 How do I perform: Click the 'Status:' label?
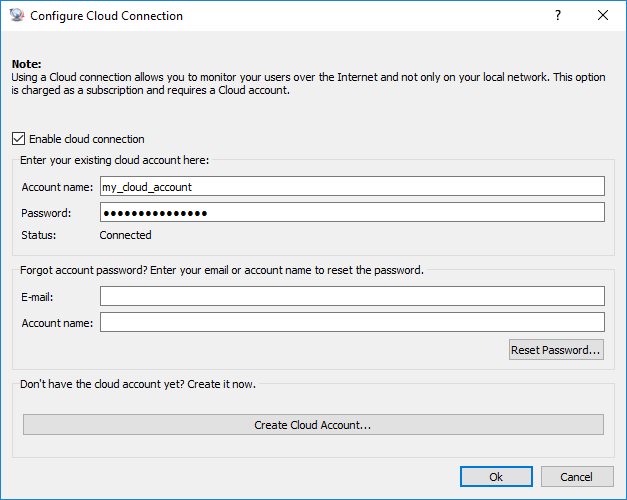coord(38,236)
